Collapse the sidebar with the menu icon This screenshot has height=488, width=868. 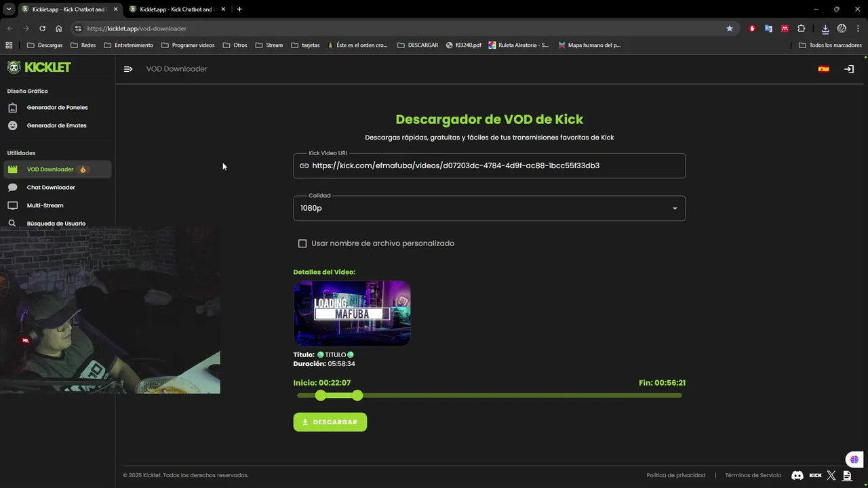(x=128, y=69)
